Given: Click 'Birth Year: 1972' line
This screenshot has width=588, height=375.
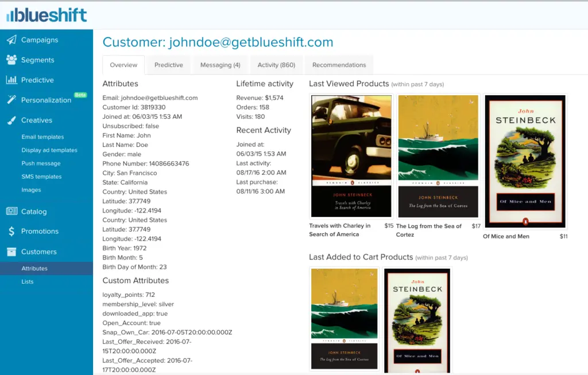Looking at the screenshot, I should 124,248.
